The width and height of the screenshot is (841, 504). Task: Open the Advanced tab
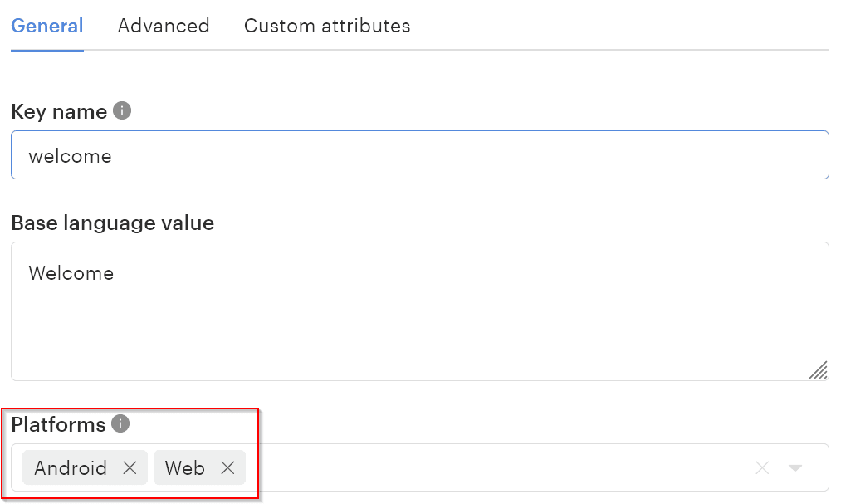pos(164,26)
